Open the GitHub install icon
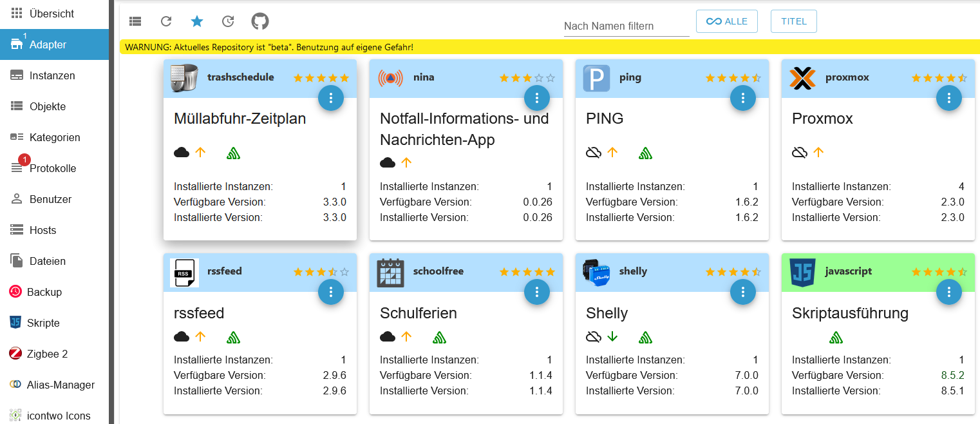980x424 pixels. point(260,21)
